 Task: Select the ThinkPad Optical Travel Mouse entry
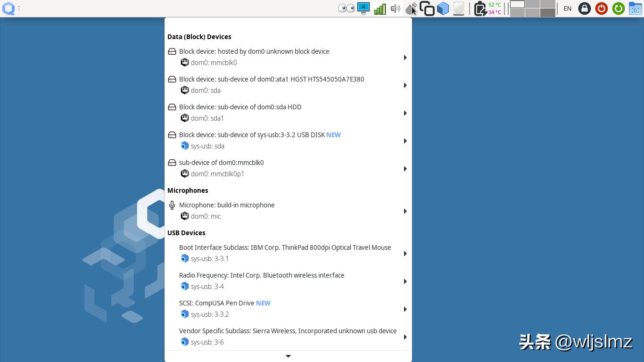[285, 247]
